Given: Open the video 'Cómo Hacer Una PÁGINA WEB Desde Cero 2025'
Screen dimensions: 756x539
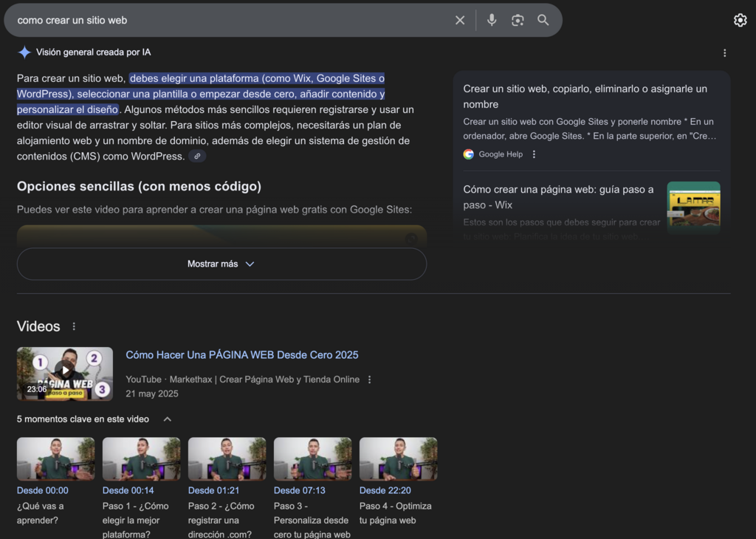Looking at the screenshot, I should click(x=241, y=354).
